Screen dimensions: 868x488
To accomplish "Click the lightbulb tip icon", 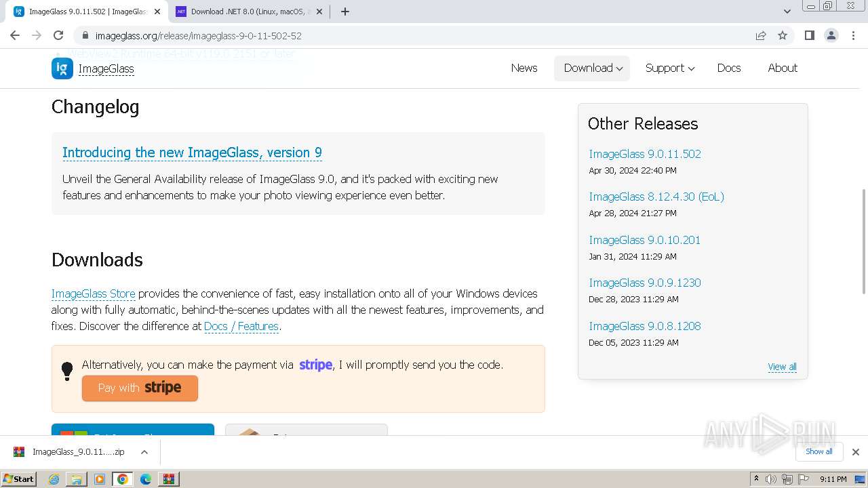I will 67,371.
